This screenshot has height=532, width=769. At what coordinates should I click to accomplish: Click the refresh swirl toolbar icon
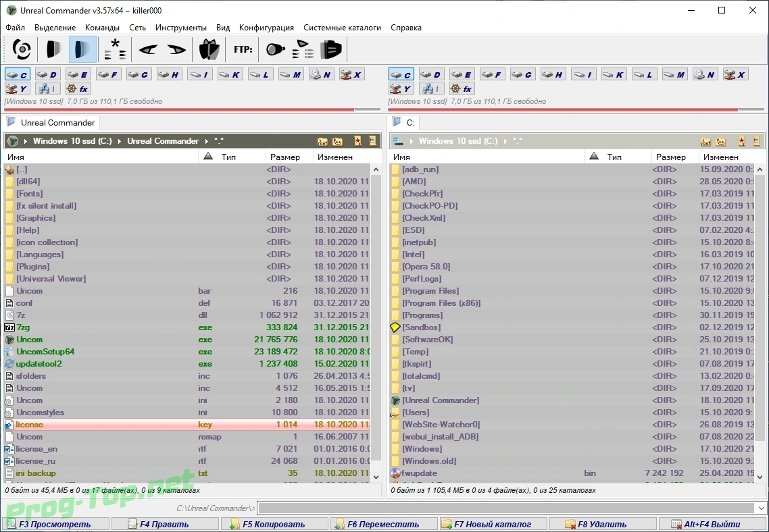pyautogui.click(x=22, y=49)
